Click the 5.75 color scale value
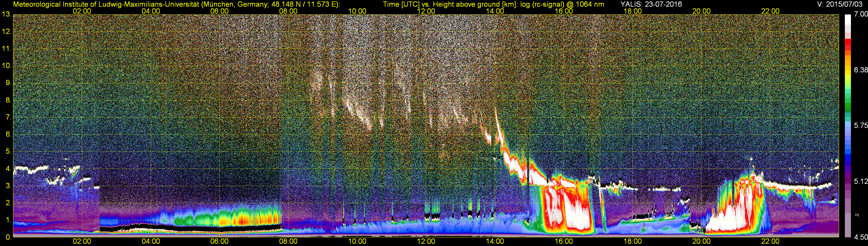 click(860, 125)
